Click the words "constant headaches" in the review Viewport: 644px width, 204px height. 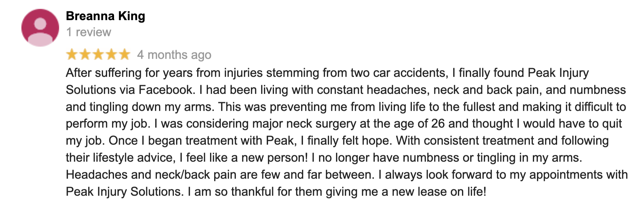pyautogui.click(x=372, y=90)
